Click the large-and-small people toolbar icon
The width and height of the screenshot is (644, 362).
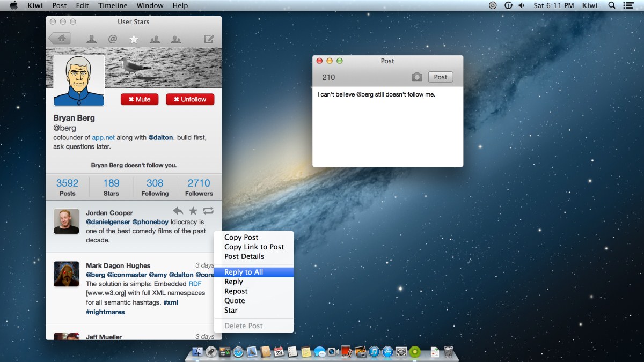click(175, 39)
